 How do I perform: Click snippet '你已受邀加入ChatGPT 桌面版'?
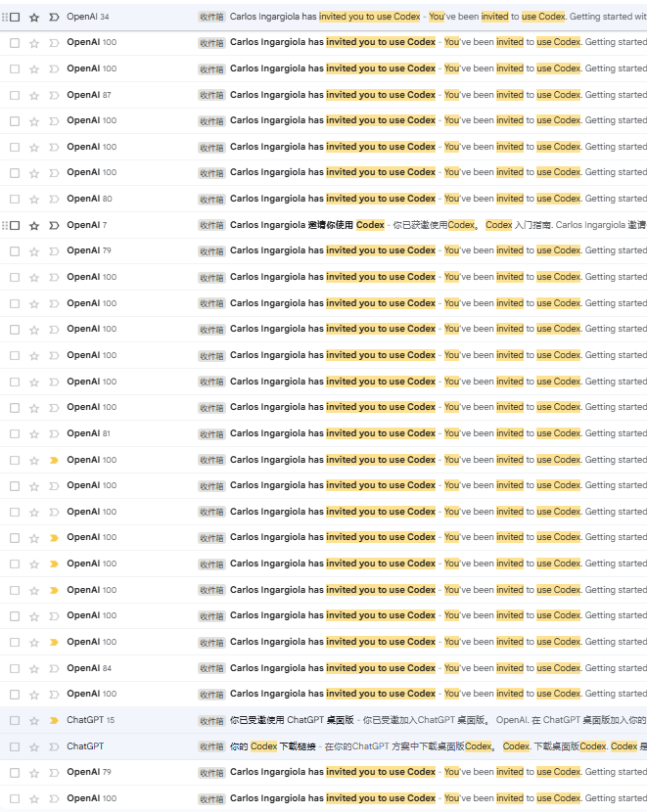[x=427, y=720]
